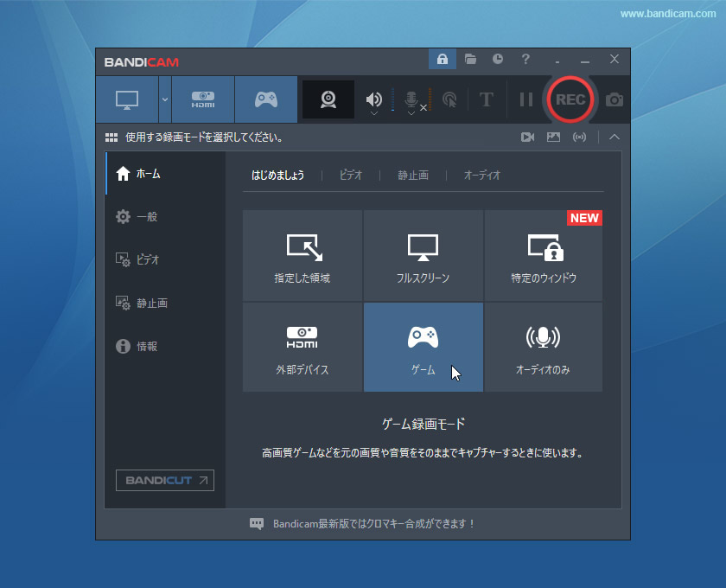The width and height of the screenshot is (726, 588).
Task: Choose the オーディオのみ recording tile
Action: pos(544,347)
